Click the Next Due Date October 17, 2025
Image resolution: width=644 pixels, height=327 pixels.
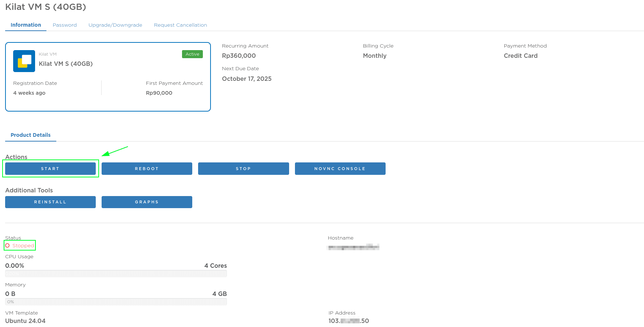[x=247, y=79]
